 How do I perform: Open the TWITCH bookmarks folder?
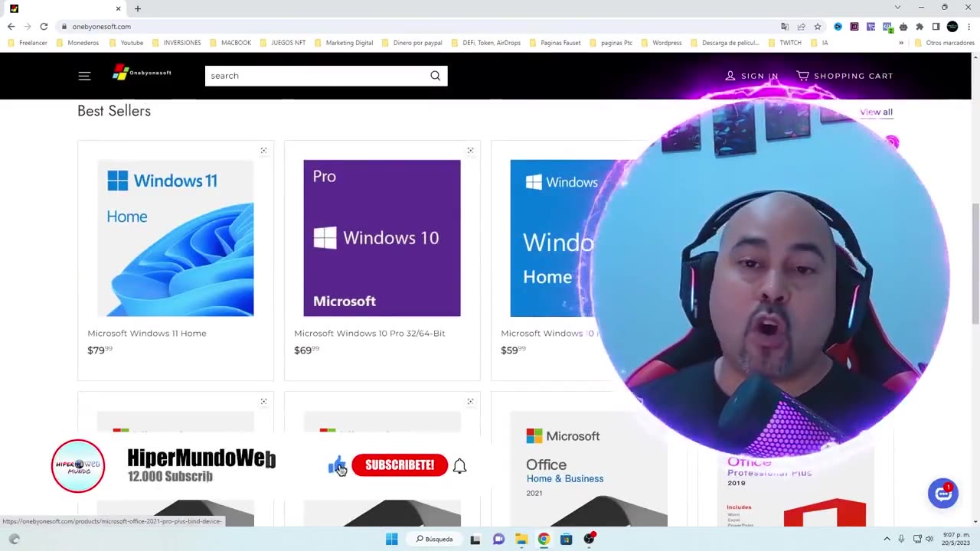[x=785, y=43]
